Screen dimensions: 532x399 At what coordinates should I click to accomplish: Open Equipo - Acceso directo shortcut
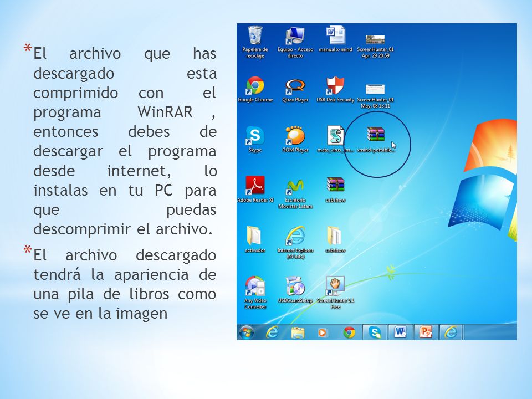(x=295, y=42)
